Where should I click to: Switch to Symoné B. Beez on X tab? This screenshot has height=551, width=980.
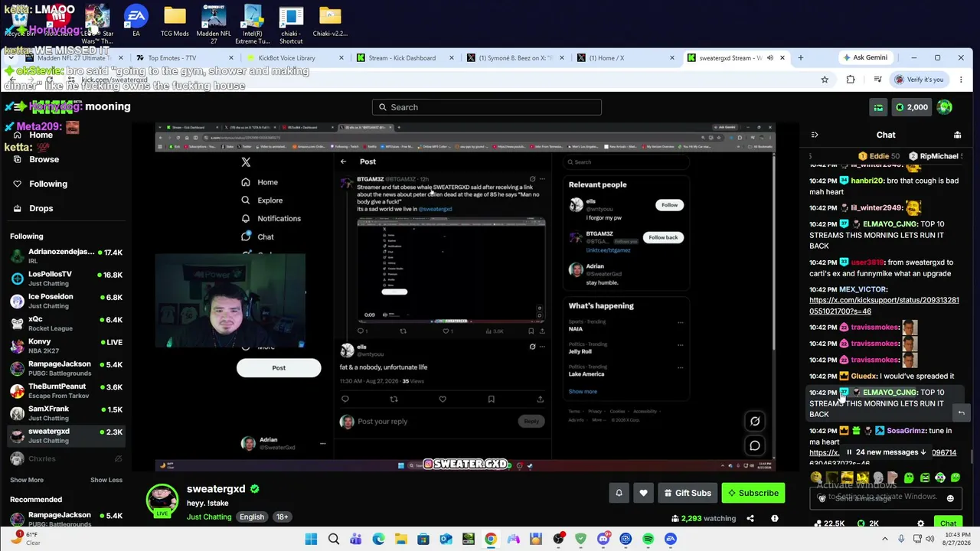[517, 58]
